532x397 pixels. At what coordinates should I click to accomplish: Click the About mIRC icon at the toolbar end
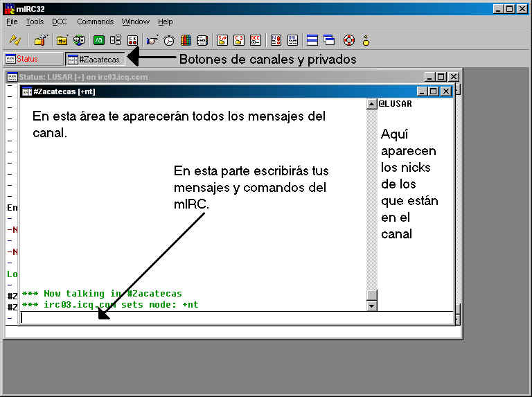click(x=366, y=40)
